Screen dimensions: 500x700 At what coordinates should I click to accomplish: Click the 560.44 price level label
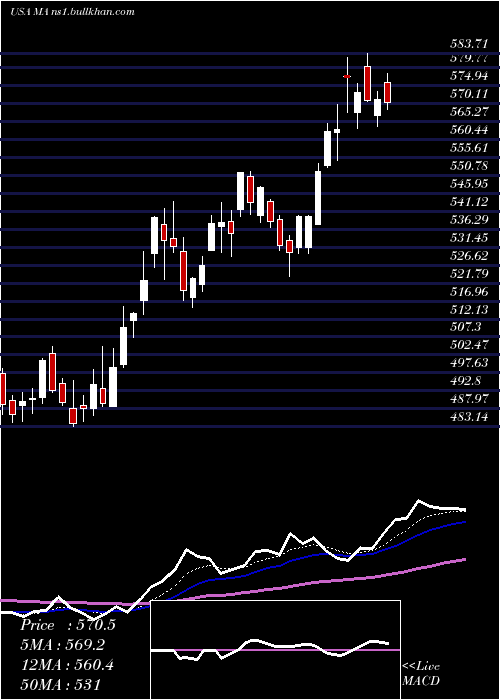coord(469,130)
